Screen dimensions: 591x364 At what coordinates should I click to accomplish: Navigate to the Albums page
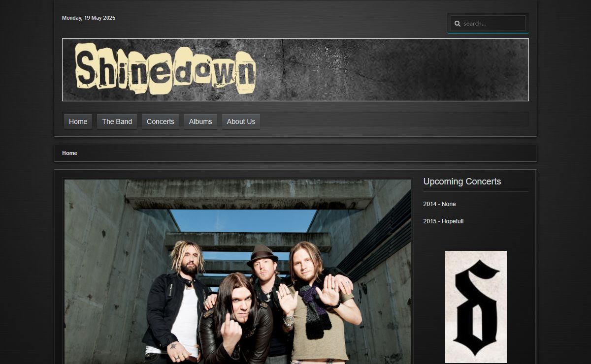(x=200, y=121)
